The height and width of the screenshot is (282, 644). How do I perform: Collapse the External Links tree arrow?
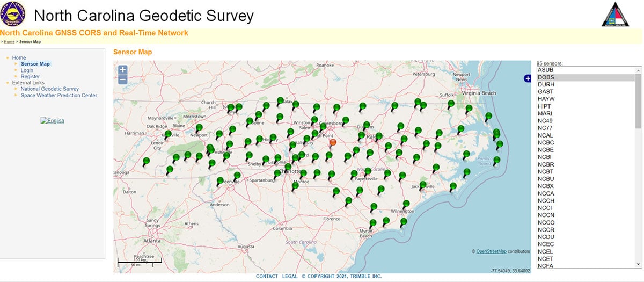pyautogui.click(x=7, y=83)
